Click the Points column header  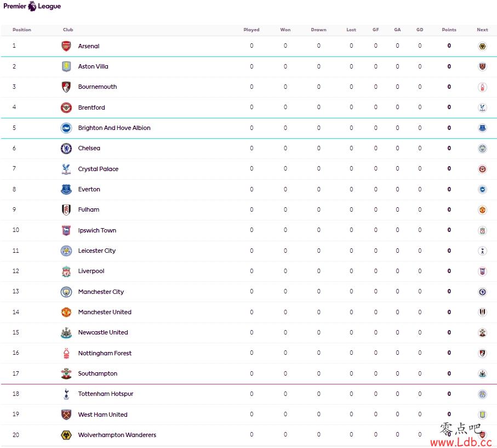pyautogui.click(x=449, y=30)
